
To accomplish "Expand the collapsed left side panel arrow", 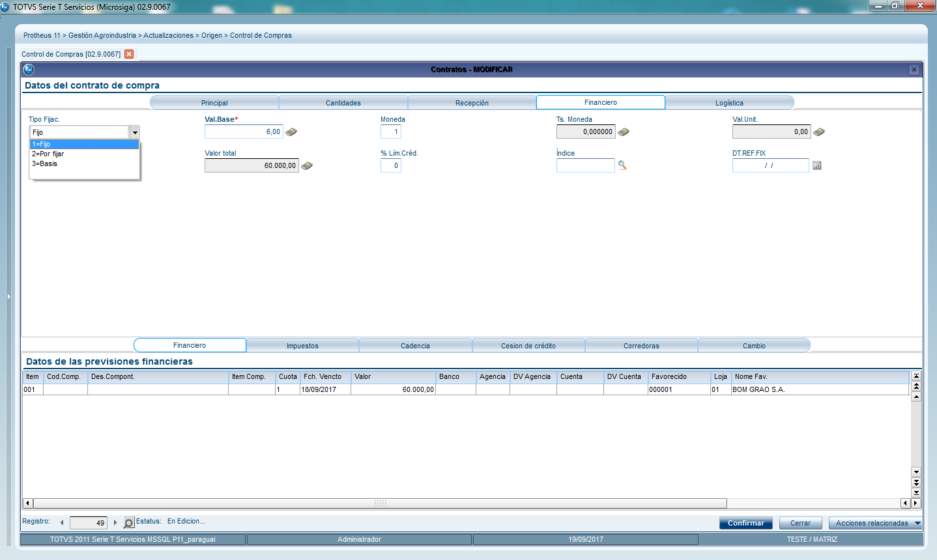I will point(8,296).
